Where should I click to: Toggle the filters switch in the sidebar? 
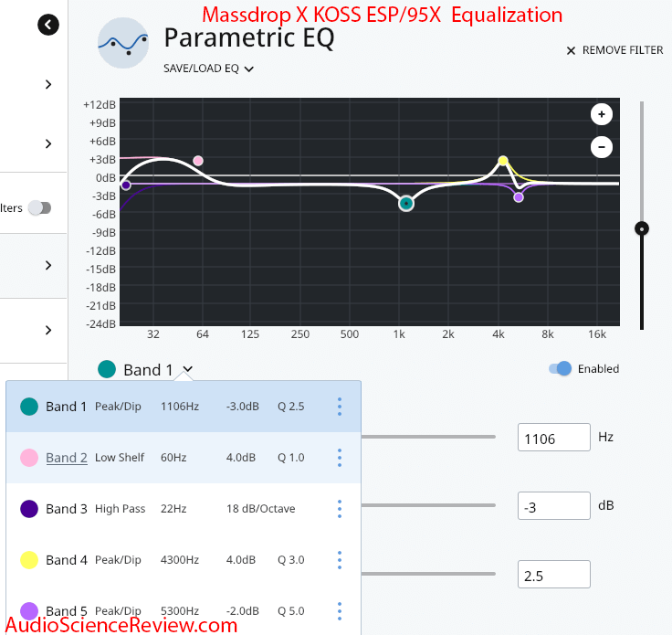coord(39,208)
